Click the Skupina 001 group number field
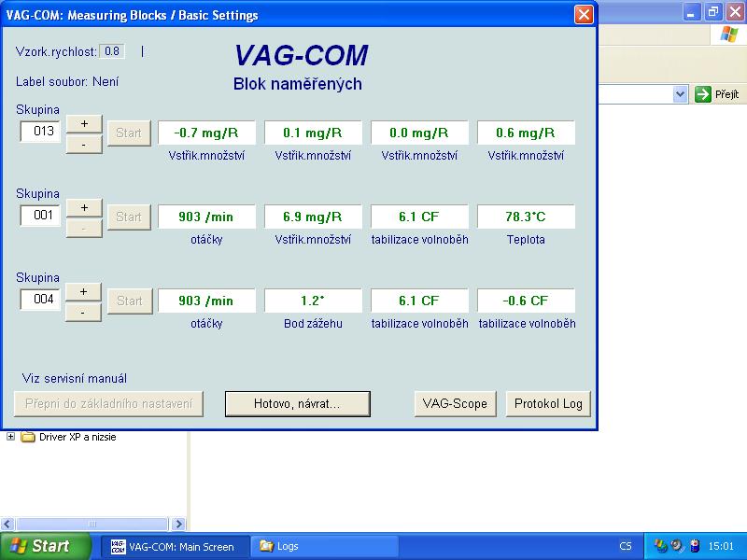 (41, 216)
